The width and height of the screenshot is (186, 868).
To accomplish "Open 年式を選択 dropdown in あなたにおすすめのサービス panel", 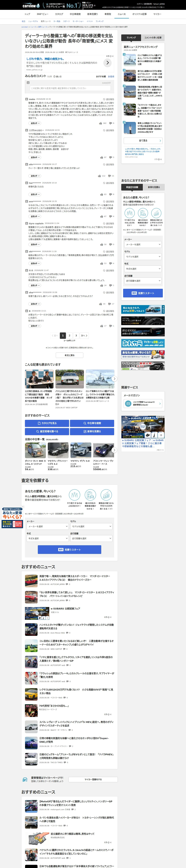I will (143, 269).
